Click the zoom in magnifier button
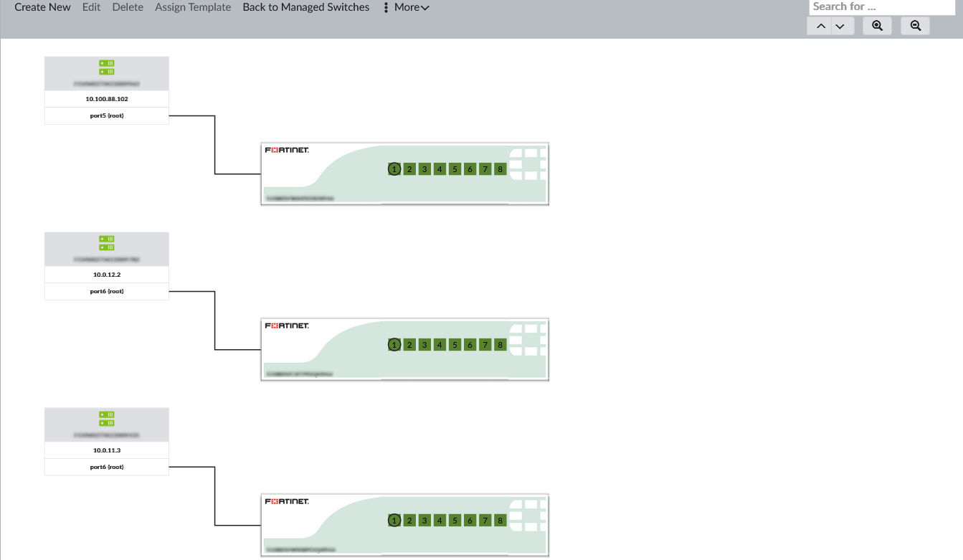The height and width of the screenshot is (560, 963). [x=877, y=26]
